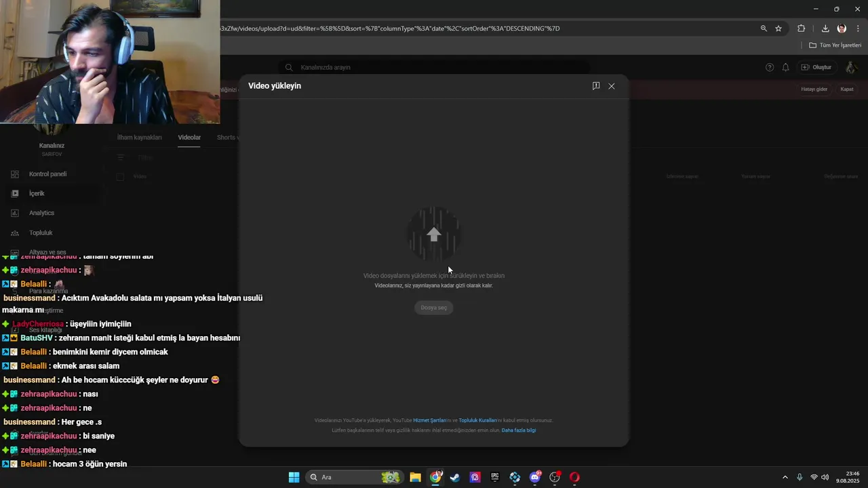The image size is (868, 488).
Task: Click the upload arrow icon in the dialog
Action: (x=434, y=234)
